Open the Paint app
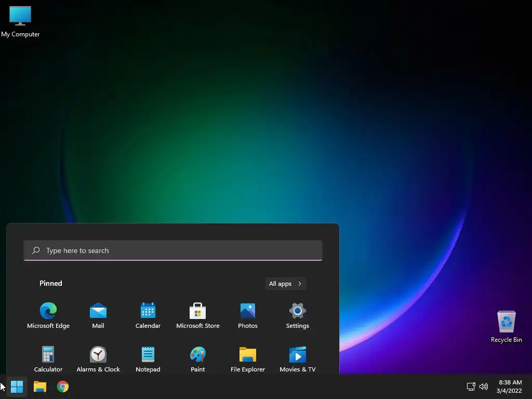The width and height of the screenshot is (532, 399). (198, 359)
